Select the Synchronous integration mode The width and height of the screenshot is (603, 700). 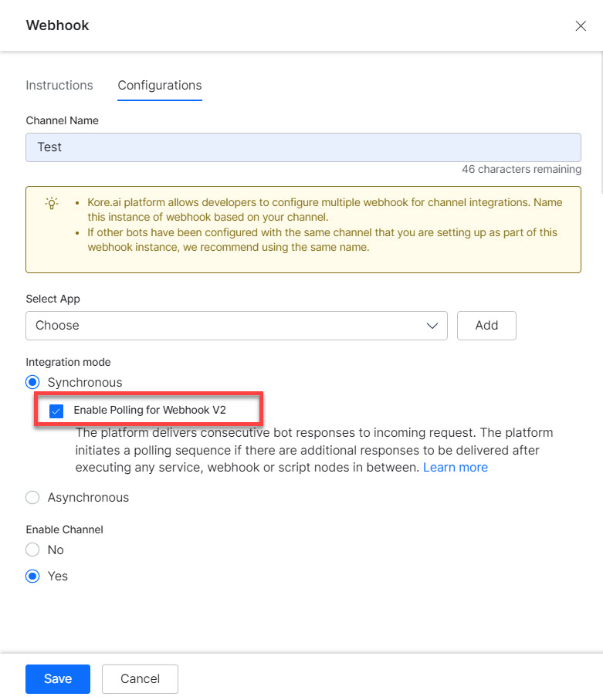pyautogui.click(x=32, y=382)
